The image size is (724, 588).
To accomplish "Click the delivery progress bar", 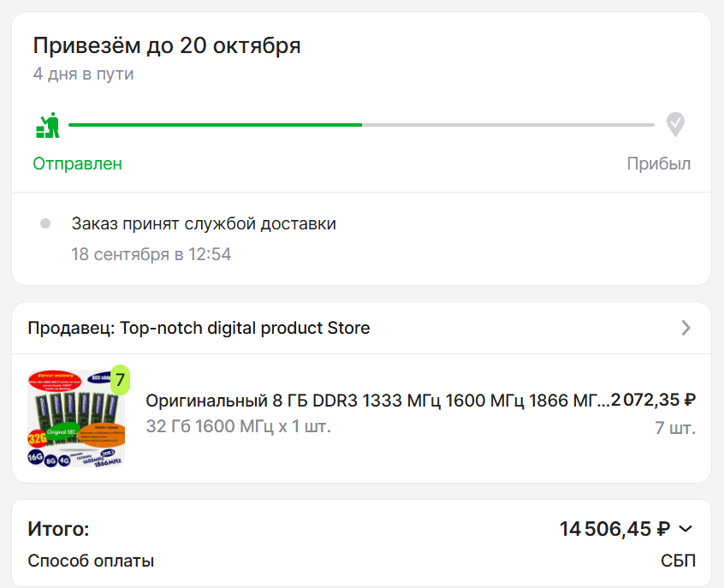I will pos(361,125).
